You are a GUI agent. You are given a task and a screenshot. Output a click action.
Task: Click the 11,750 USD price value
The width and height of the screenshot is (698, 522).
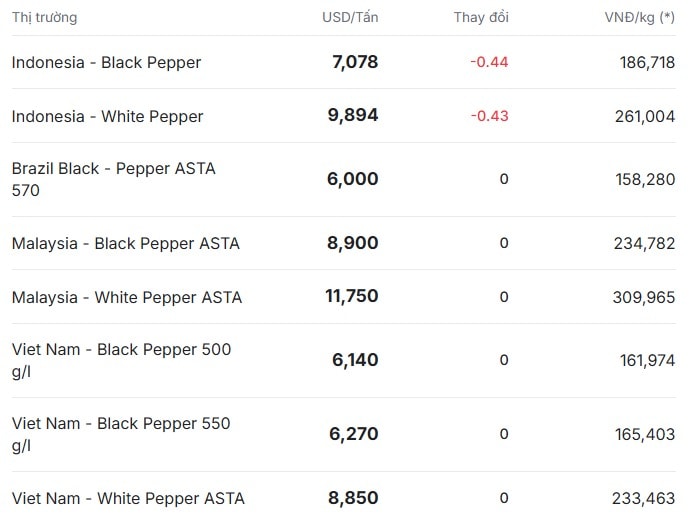[x=352, y=296]
